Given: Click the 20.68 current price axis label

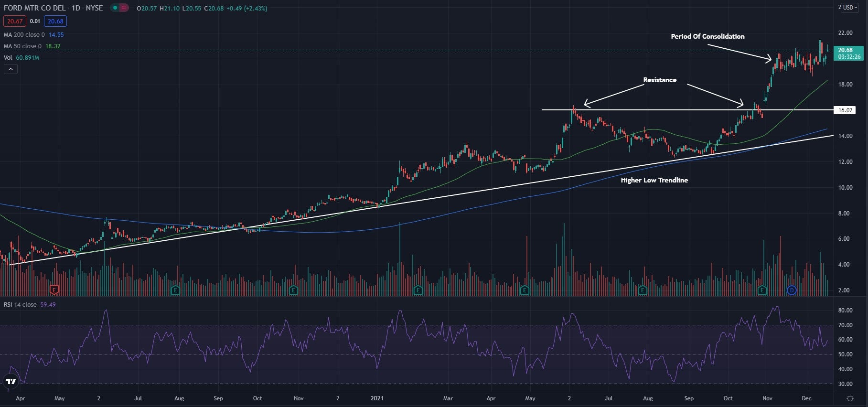Looking at the screenshot, I should [x=848, y=53].
